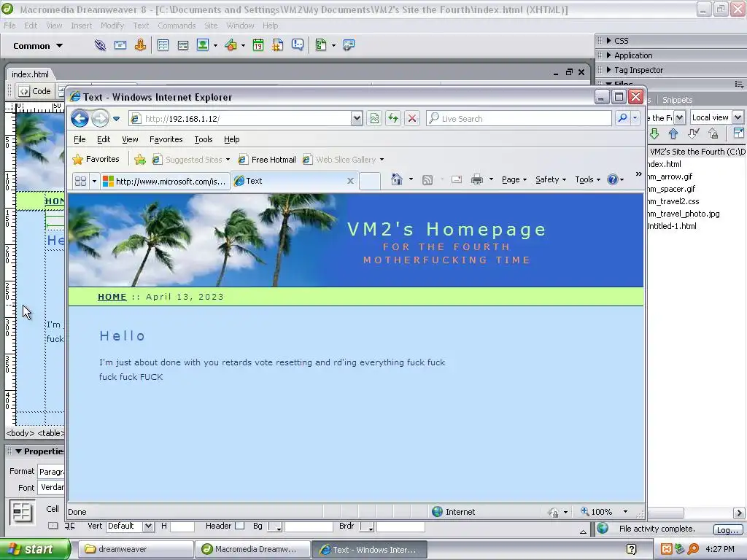Click Dreamweaver Comment insert icon
The image size is (747, 560).
[x=298, y=45]
